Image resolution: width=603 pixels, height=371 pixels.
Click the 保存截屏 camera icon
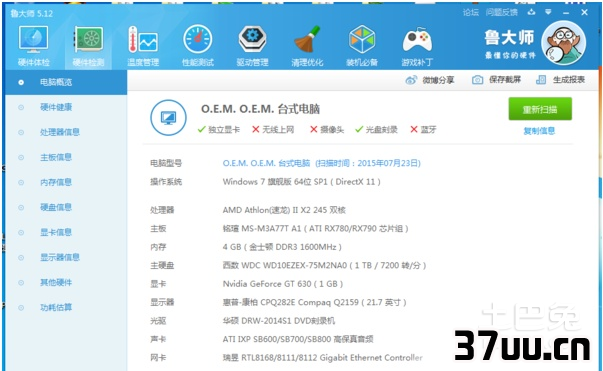[477, 80]
